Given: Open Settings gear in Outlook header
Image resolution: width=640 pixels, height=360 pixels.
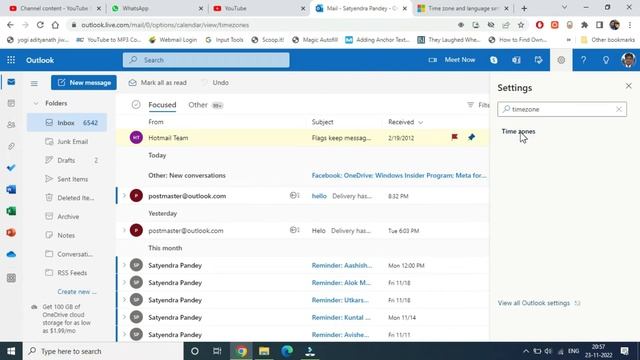Looking at the screenshot, I should click(561, 60).
